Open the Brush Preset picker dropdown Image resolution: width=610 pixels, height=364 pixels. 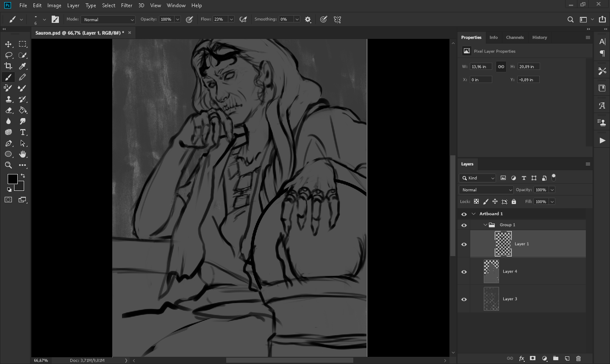coord(44,19)
